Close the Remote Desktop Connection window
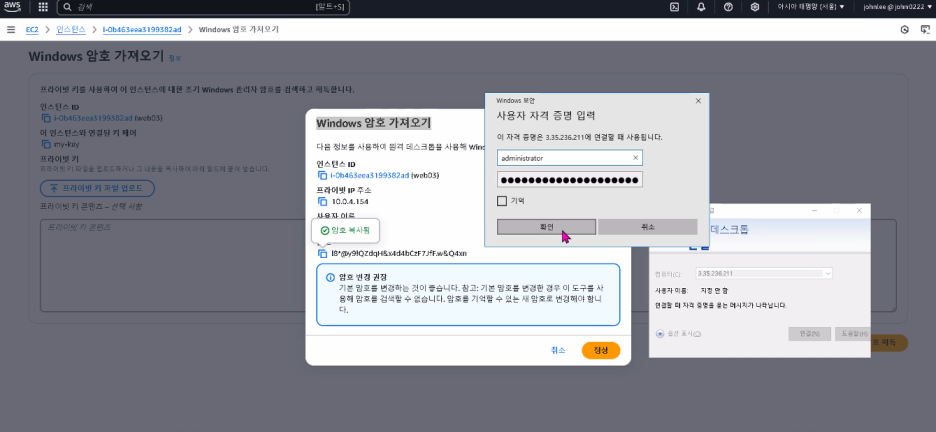This screenshot has height=432, width=936. tap(859, 211)
